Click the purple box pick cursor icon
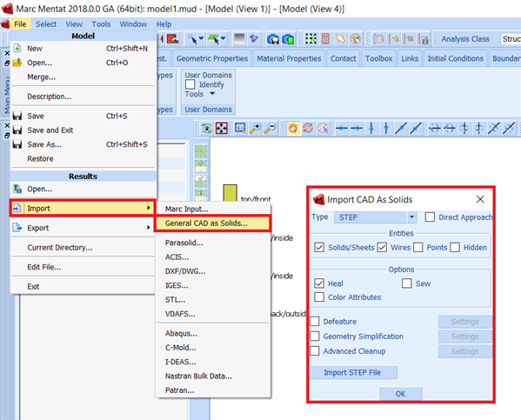This screenshot has height=420, width=521. (x=192, y=39)
